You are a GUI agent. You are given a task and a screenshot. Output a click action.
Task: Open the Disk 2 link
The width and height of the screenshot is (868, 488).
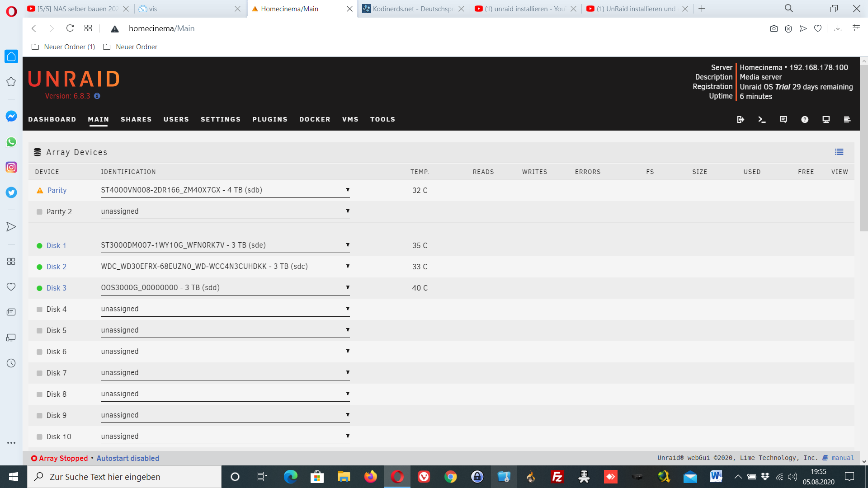click(57, 267)
